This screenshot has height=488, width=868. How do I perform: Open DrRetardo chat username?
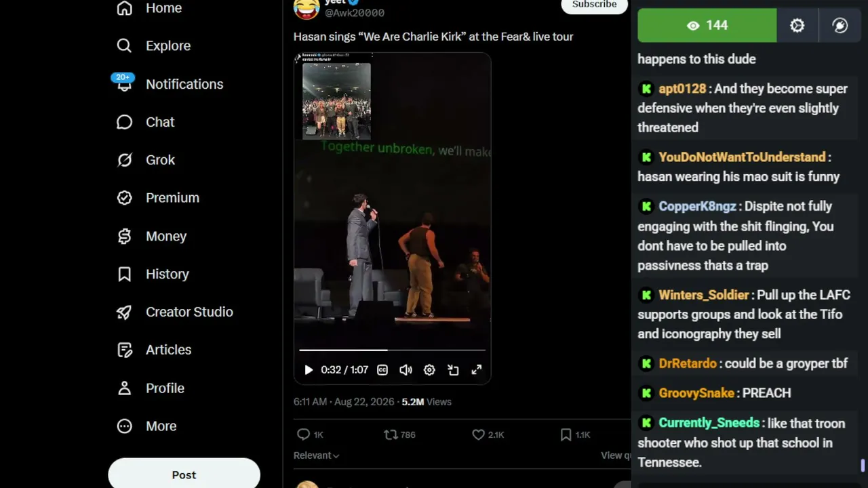coord(688,364)
